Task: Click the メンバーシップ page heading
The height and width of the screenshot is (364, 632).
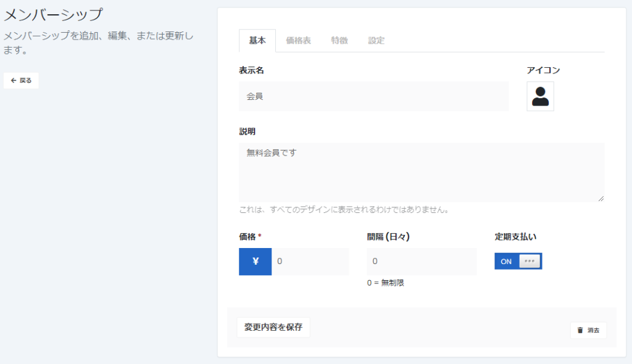Action: pyautogui.click(x=53, y=15)
